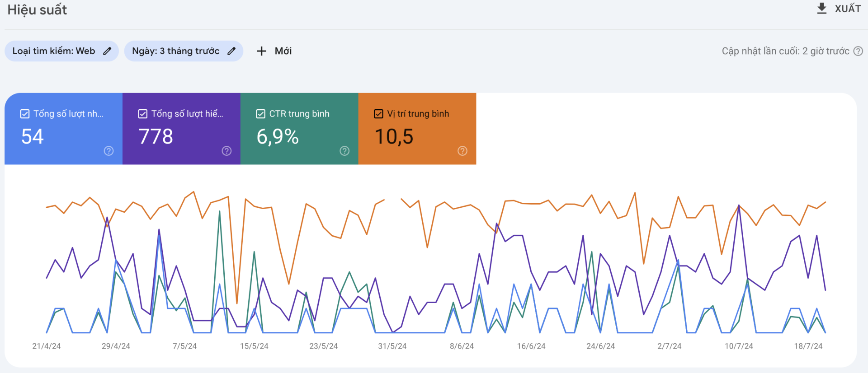Image resolution: width=868 pixels, height=373 pixels.
Task: Open the Loại tìm kiếm: Web filter
Action: [x=54, y=51]
